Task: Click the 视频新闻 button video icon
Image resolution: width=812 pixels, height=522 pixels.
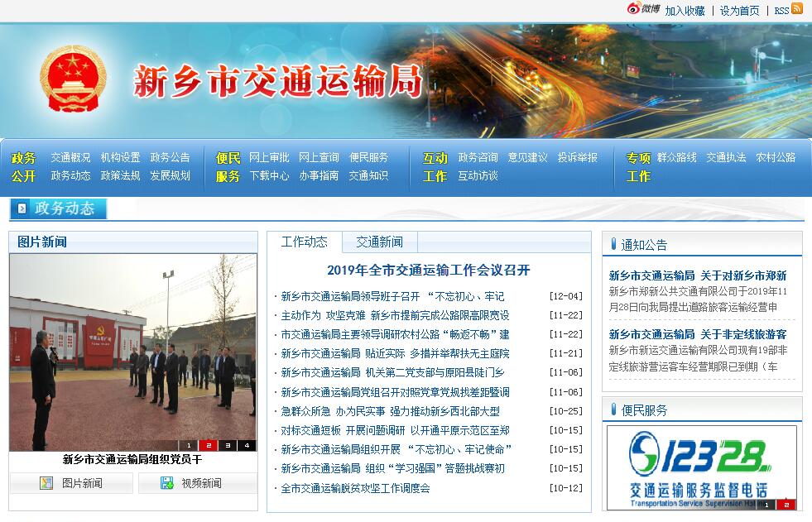Action: pyautogui.click(x=167, y=483)
